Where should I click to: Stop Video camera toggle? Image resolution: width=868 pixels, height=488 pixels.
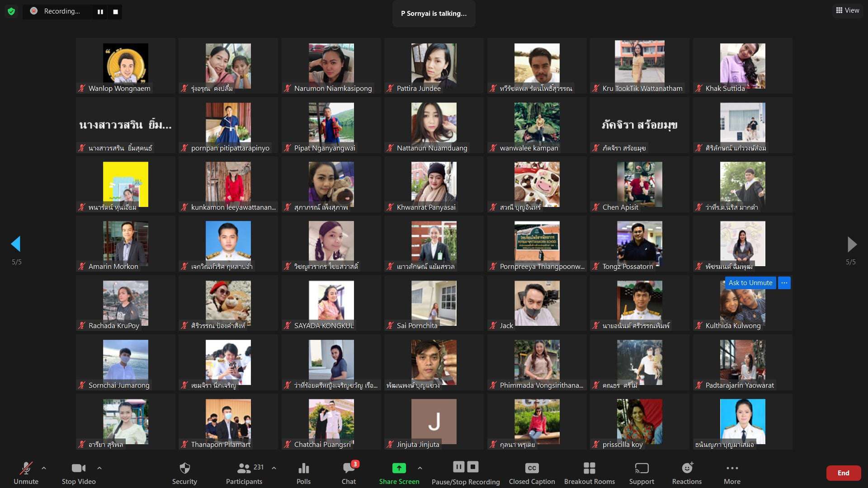(78, 468)
